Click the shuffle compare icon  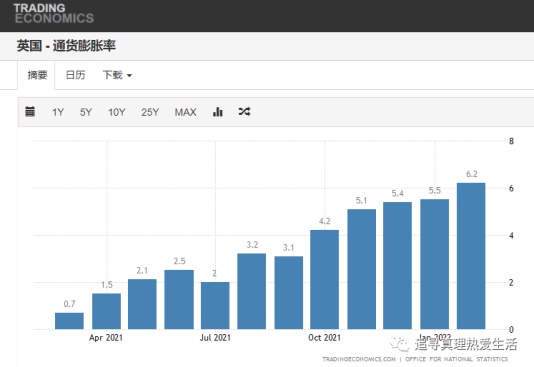point(244,111)
